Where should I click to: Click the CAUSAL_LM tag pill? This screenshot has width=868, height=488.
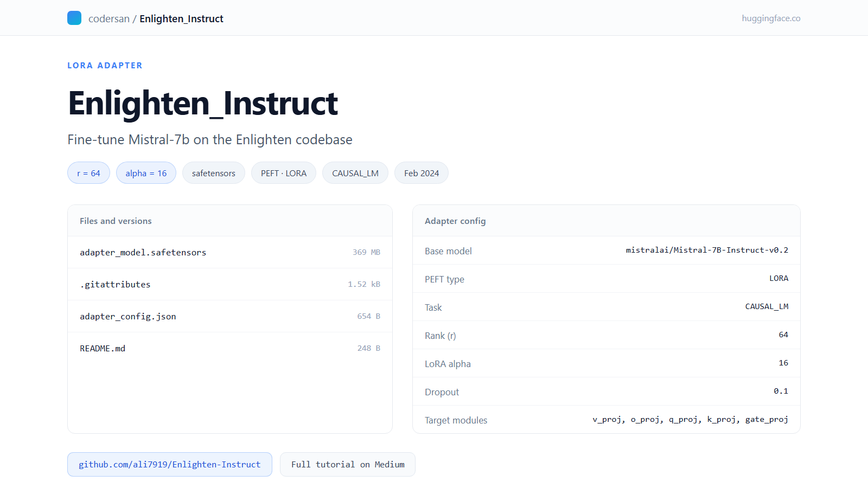pyautogui.click(x=355, y=173)
